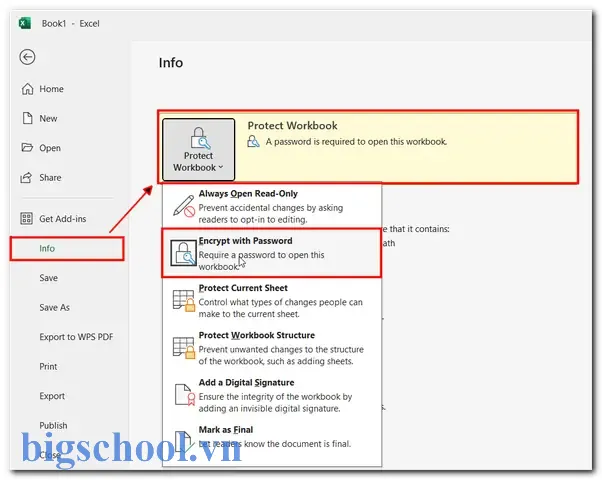Open the Export page

click(52, 396)
